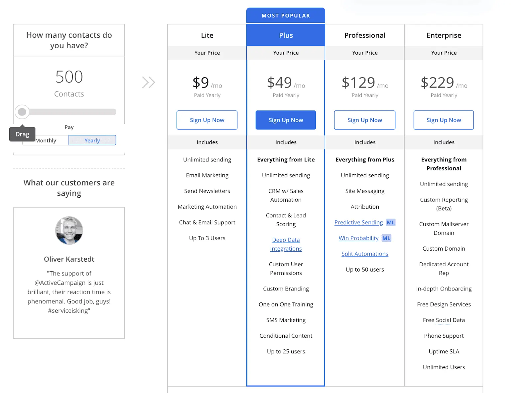Sign up for the Plus plan
Viewport: 532px width, 393px height.
click(286, 120)
